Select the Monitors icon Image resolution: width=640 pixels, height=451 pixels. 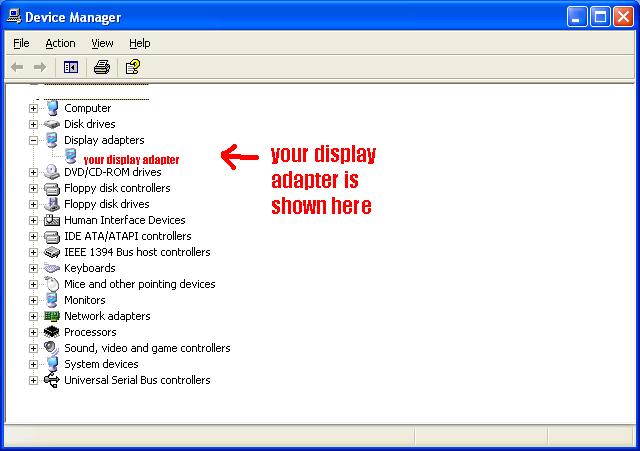pos(52,300)
